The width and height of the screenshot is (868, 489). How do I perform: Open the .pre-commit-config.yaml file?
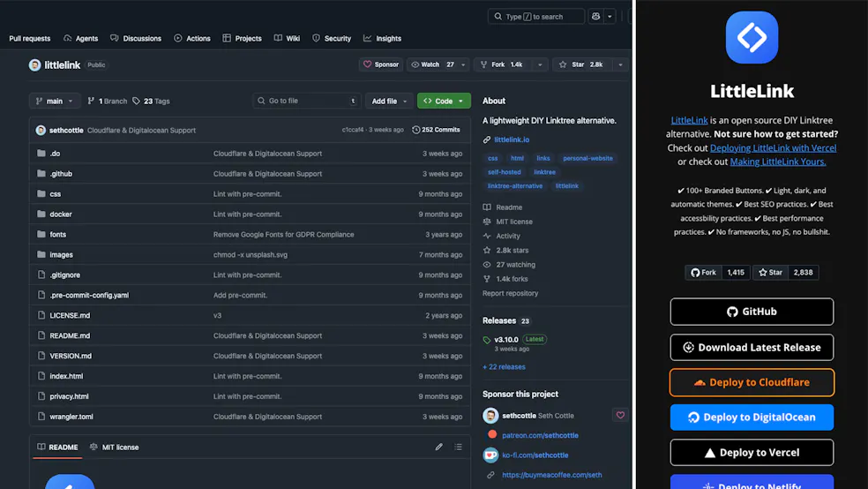coord(89,295)
